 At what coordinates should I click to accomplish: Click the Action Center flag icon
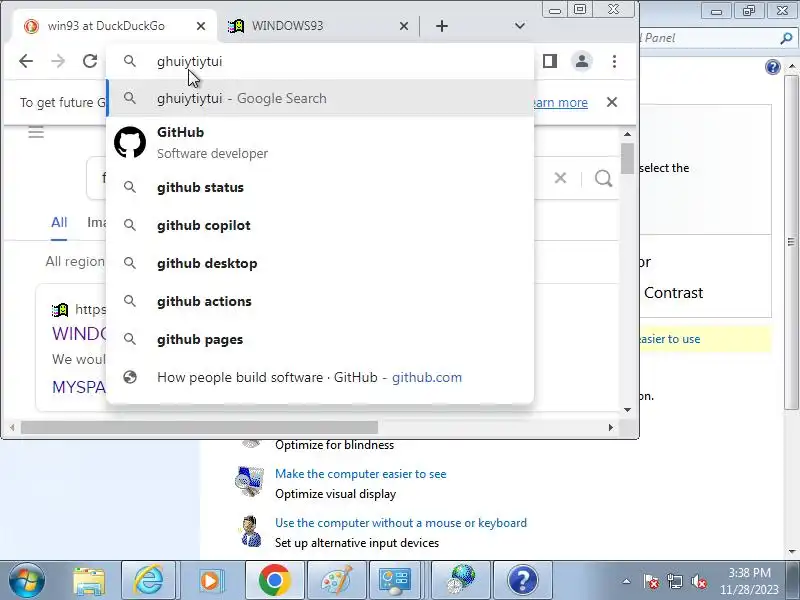[x=651, y=581]
